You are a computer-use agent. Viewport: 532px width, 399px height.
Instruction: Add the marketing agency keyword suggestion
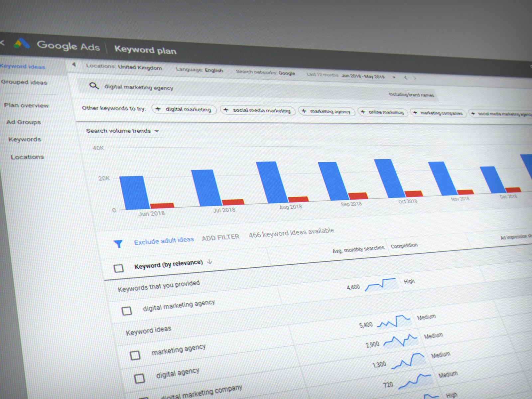tap(327, 111)
